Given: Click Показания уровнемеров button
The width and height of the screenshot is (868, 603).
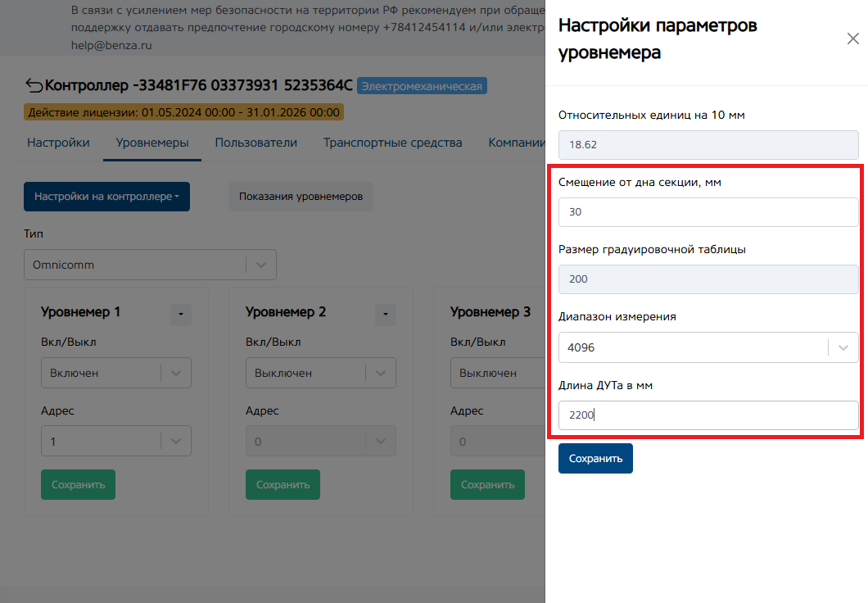Looking at the screenshot, I should point(301,197).
